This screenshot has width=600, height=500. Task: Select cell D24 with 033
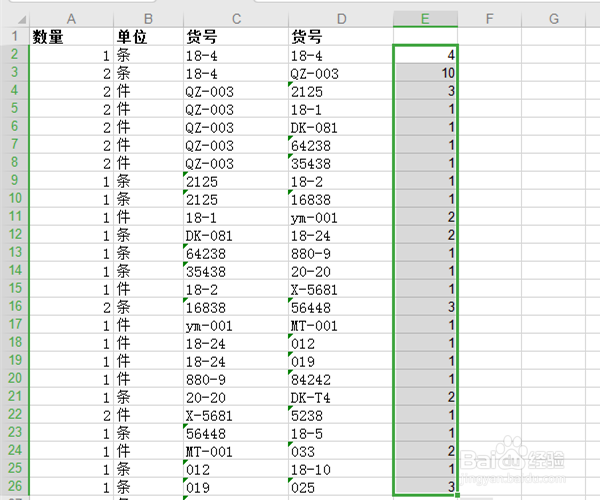(x=341, y=451)
